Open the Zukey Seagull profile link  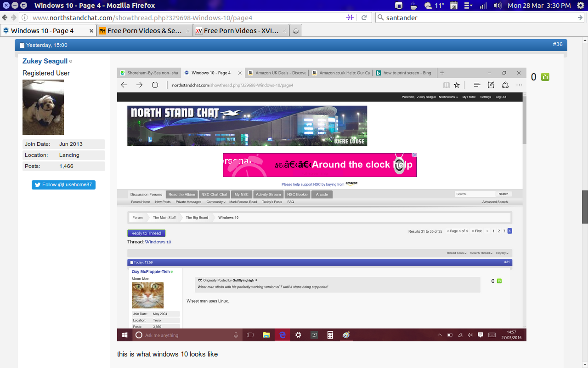coord(45,61)
